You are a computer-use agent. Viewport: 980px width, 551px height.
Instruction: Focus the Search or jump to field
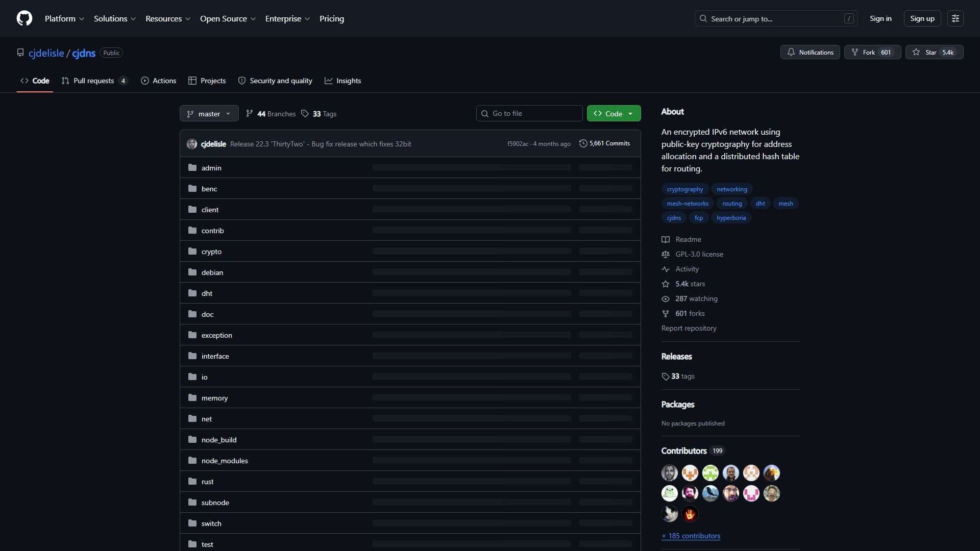coord(776,18)
